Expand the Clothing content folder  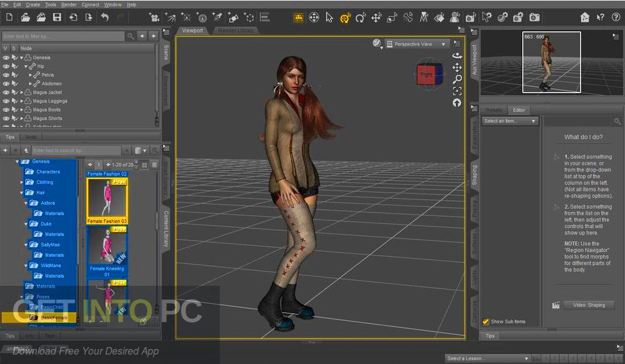click(21, 182)
